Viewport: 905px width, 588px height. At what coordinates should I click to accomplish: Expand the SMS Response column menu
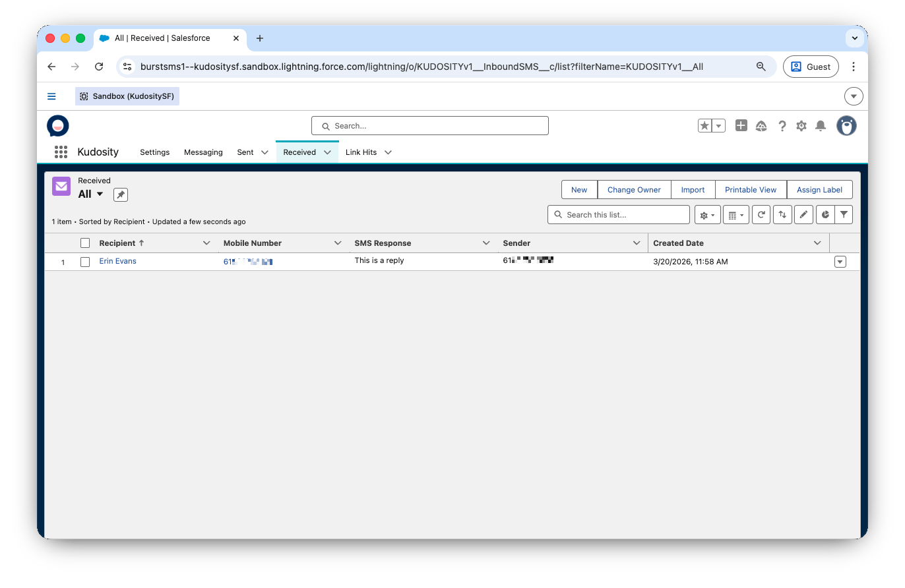click(x=486, y=243)
